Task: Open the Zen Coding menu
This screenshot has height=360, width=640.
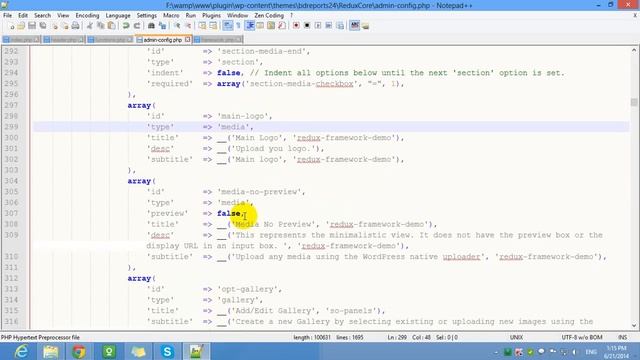Action: click(269, 16)
